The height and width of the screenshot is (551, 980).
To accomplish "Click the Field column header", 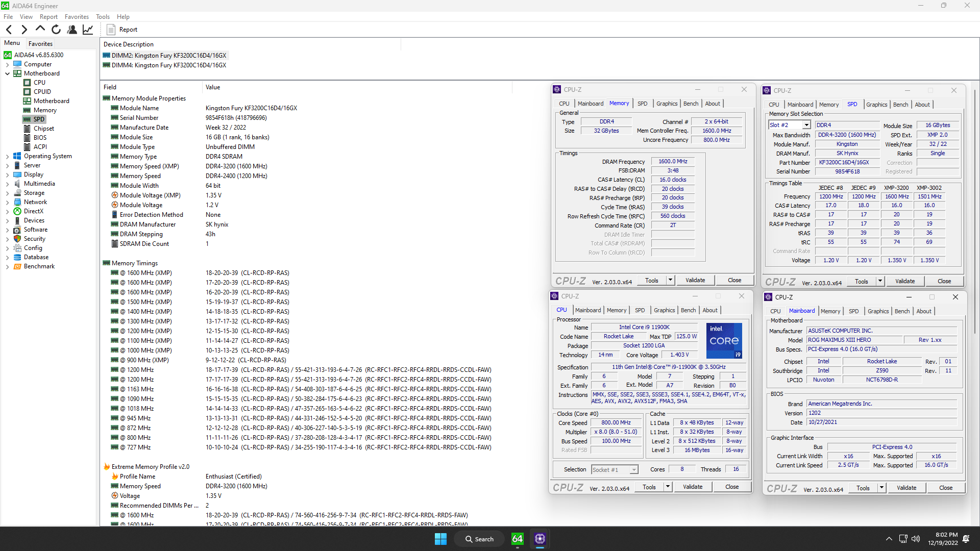I will (x=151, y=87).
